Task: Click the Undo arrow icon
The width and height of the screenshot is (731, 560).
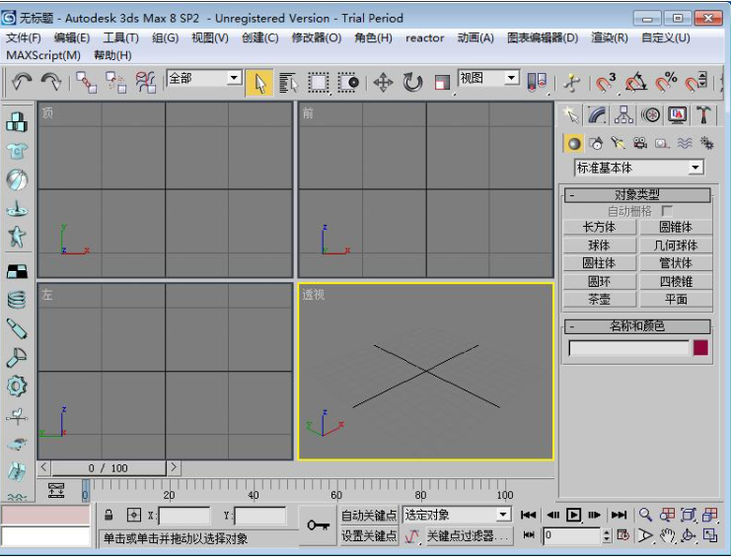Action: [x=22, y=83]
